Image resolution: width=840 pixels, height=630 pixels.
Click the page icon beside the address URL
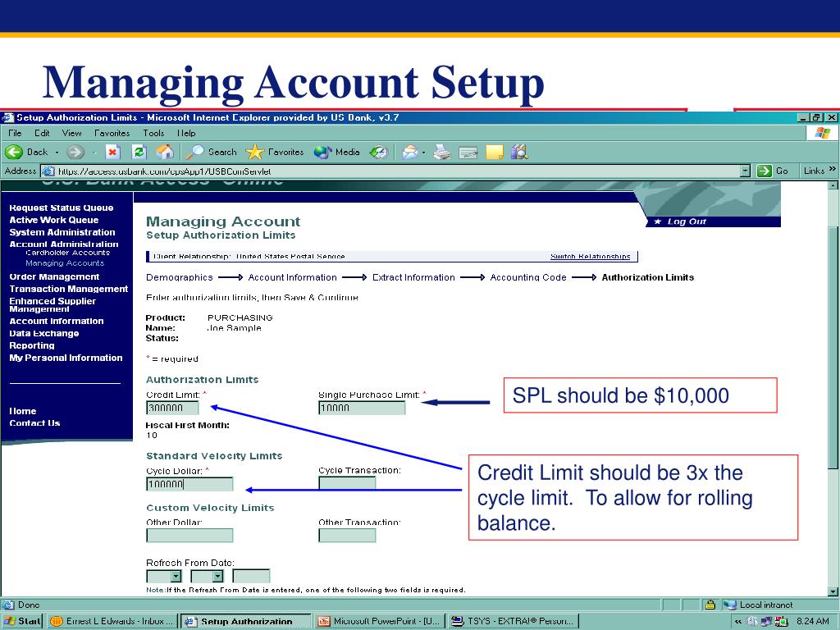pyautogui.click(x=48, y=171)
